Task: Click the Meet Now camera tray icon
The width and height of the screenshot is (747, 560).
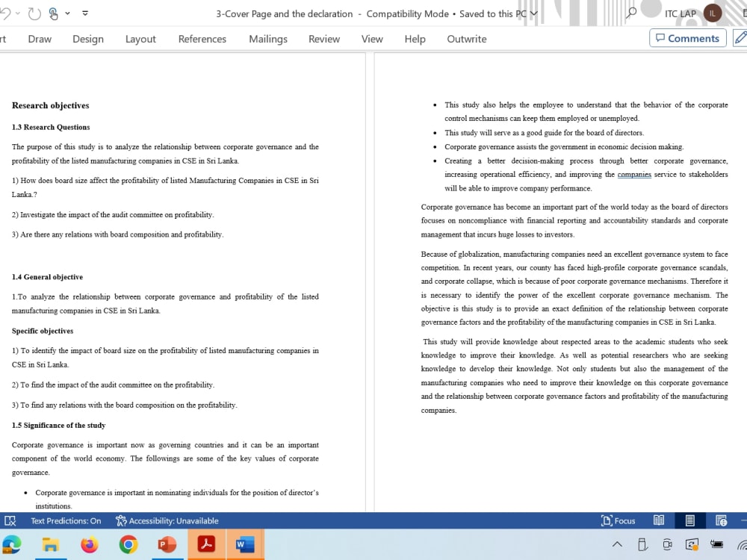Action: [x=667, y=544]
